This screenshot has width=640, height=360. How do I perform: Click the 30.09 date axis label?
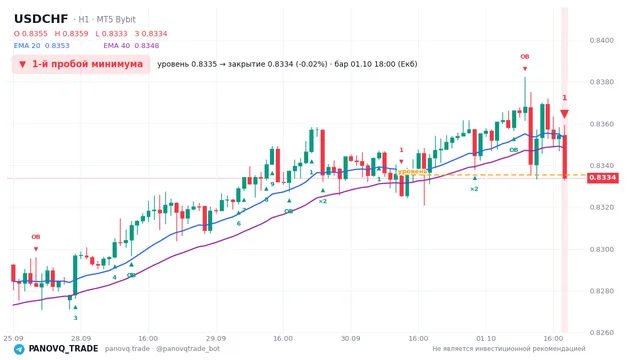point(351,338)
